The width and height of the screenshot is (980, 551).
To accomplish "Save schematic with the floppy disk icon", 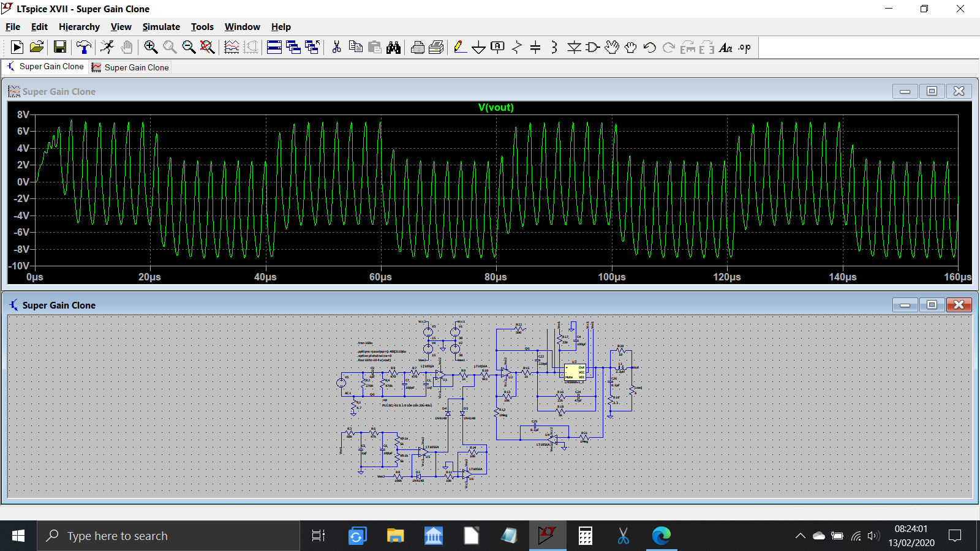I will click(60, 47).
